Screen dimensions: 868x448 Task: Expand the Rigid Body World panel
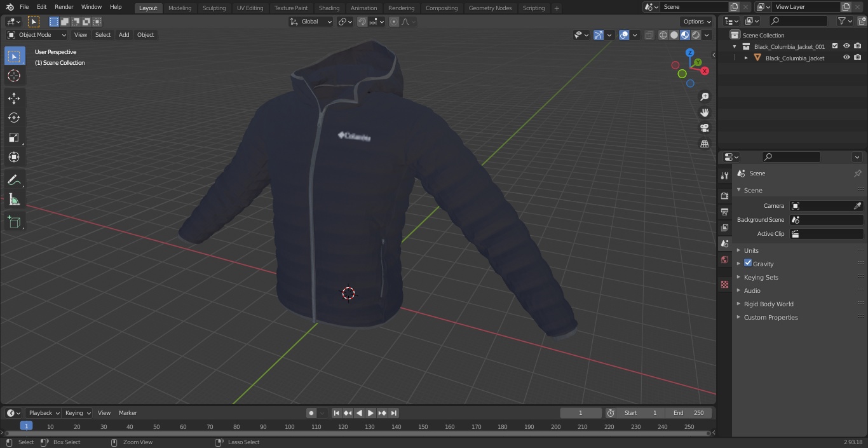[768, 304]
